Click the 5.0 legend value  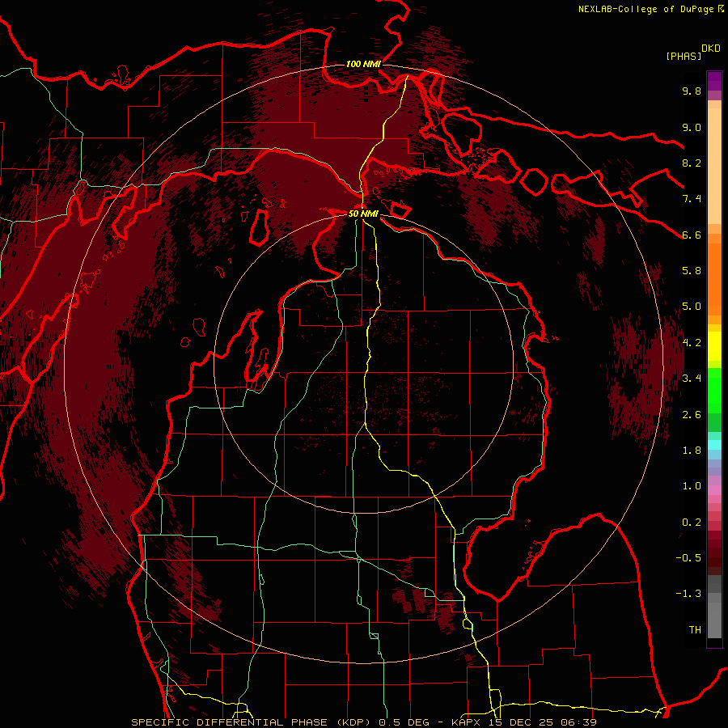[x=692, y=307]
